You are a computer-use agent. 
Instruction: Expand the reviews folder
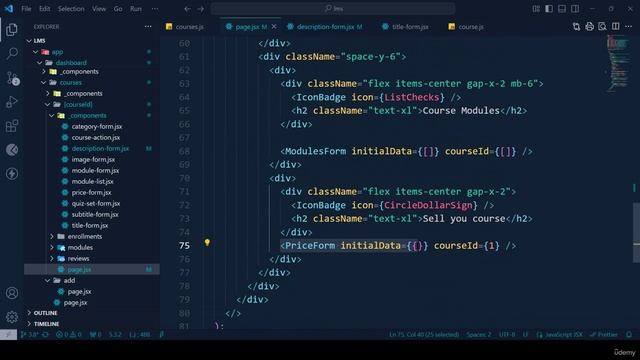52,258
